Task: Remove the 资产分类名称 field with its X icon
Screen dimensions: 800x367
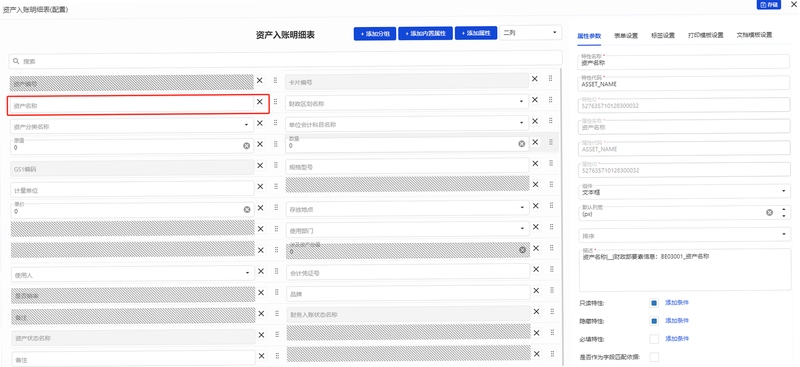Action: click(x=260, y=123)
